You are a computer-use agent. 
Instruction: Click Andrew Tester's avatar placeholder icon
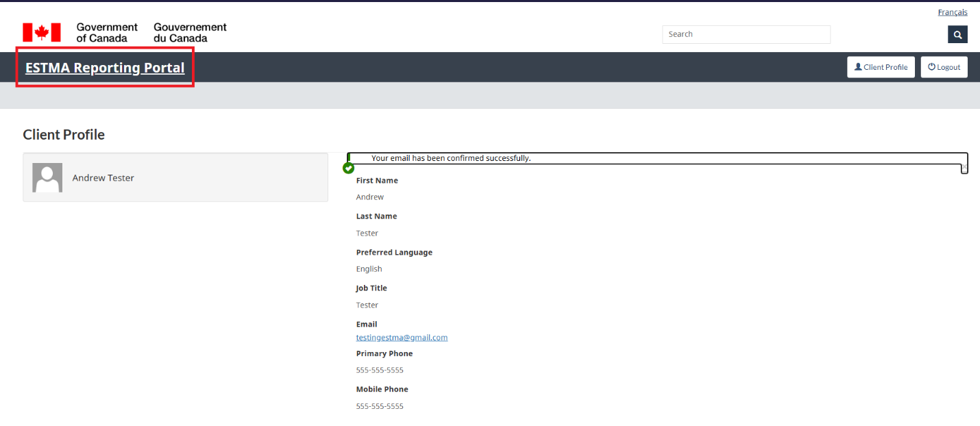click(x=47, y=177)
